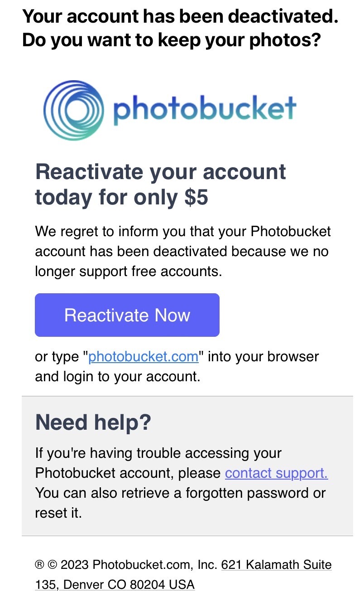Click the 'Need help?' heading
Viewport: 364px width, 592px height.
point(93,422)
